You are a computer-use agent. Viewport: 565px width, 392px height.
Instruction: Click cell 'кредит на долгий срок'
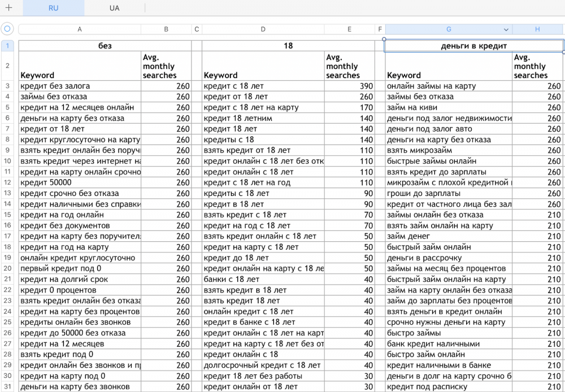click(80, 279)
